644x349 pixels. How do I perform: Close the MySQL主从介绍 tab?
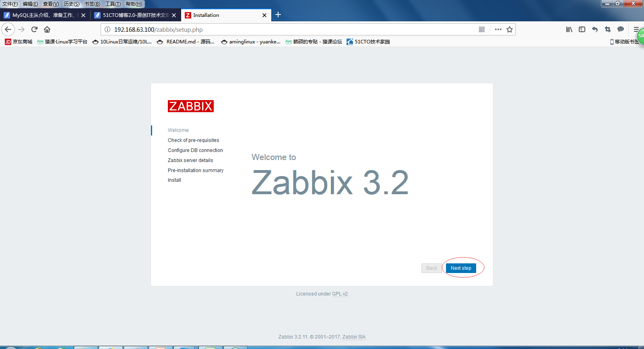tap(83, 15)
